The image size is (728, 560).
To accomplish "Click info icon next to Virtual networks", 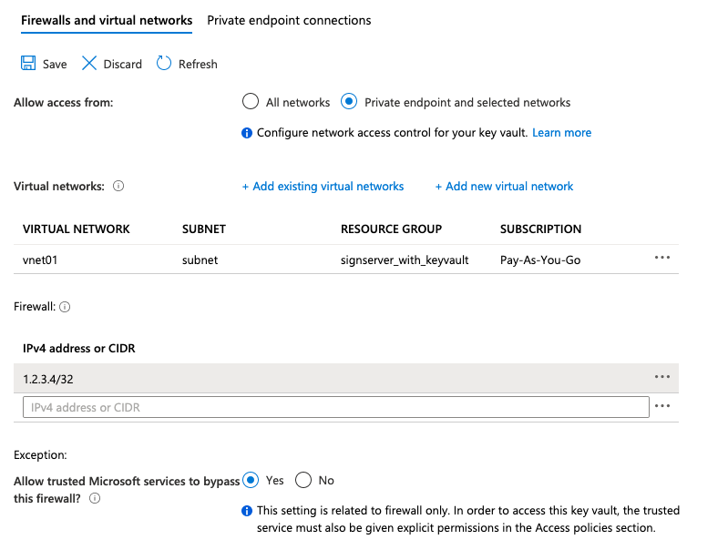I will tap(118, 186).
